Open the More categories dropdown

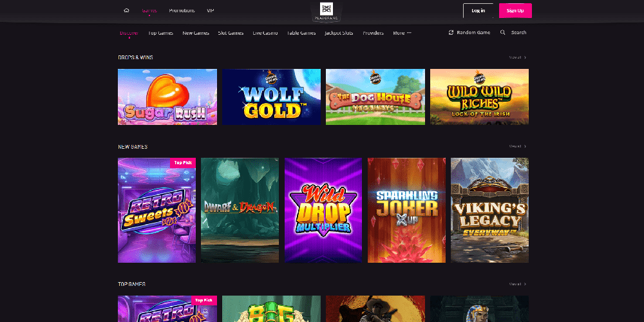click(x=402, y=33)
